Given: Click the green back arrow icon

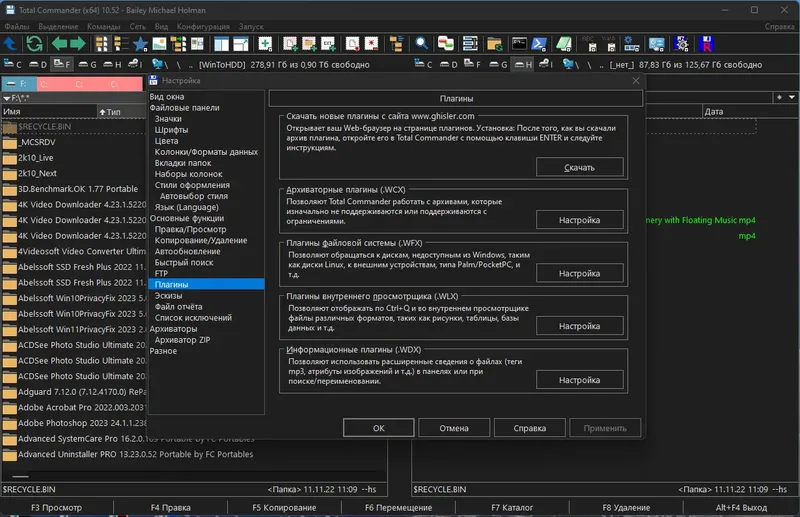Looking at the screenshot, I should [x=57, y=43].
